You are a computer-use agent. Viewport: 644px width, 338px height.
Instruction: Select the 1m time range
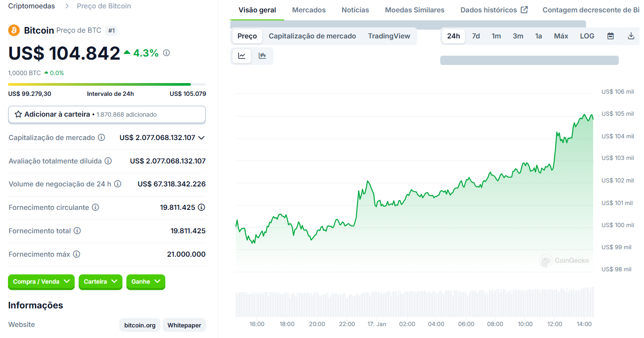[496, 36]
